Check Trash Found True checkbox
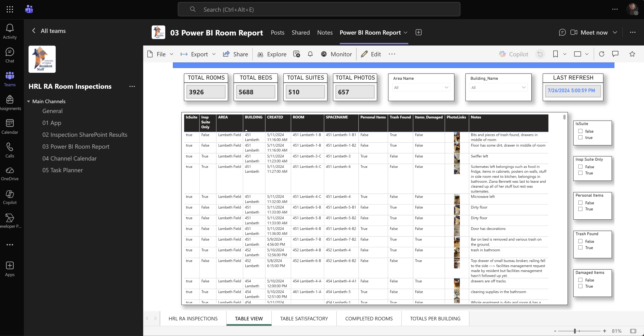Viewport: 644px width, 336px height. point(580,248)
